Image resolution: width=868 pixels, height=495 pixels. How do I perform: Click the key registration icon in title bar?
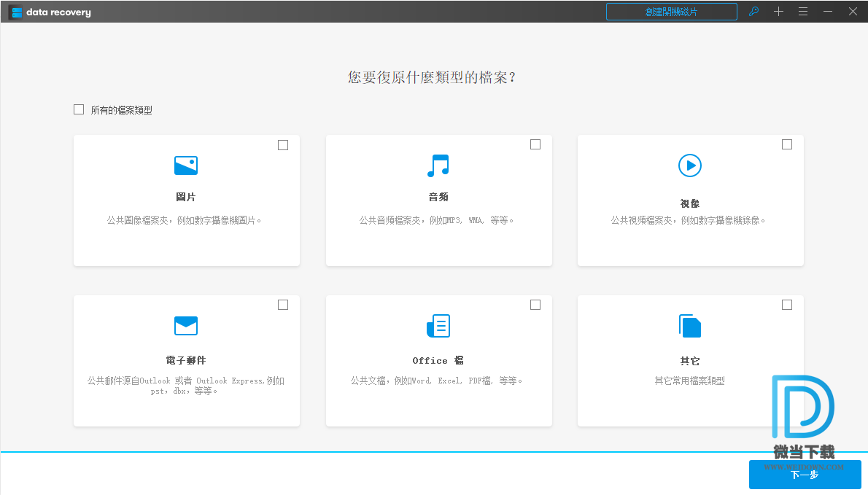753,12
